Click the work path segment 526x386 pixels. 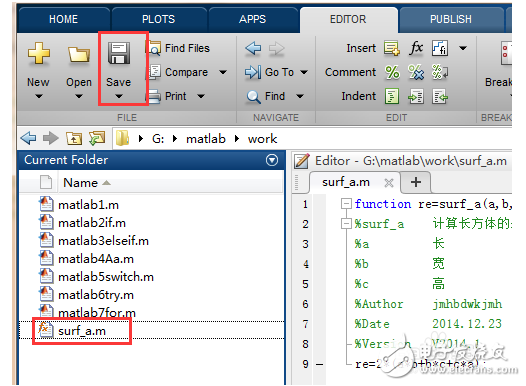(x=263, y=139)
